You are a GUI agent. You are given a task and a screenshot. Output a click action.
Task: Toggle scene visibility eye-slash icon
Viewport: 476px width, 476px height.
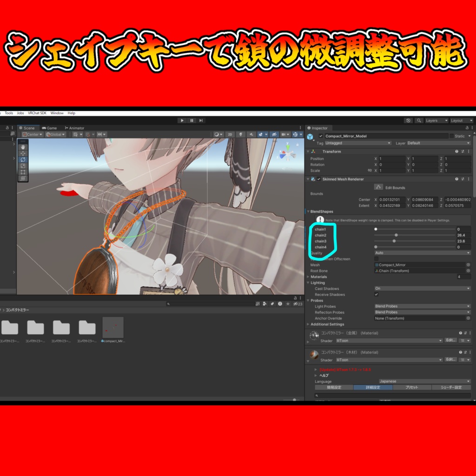274,134
